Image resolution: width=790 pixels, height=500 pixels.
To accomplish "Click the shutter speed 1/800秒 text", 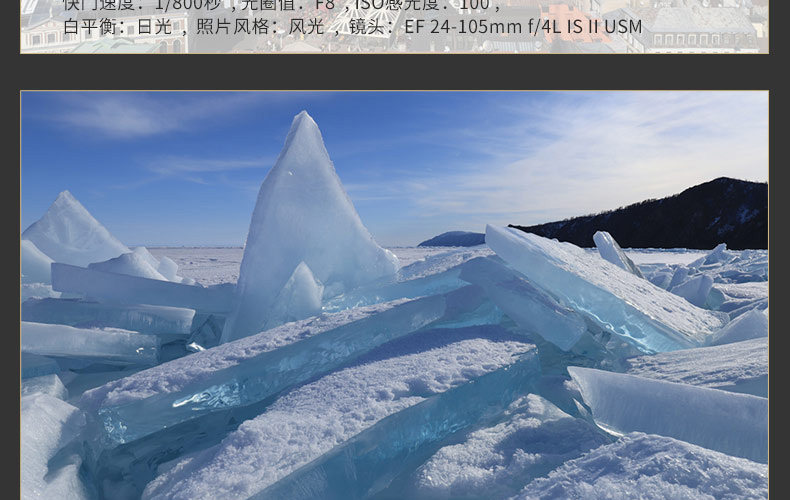I will 142,5.
